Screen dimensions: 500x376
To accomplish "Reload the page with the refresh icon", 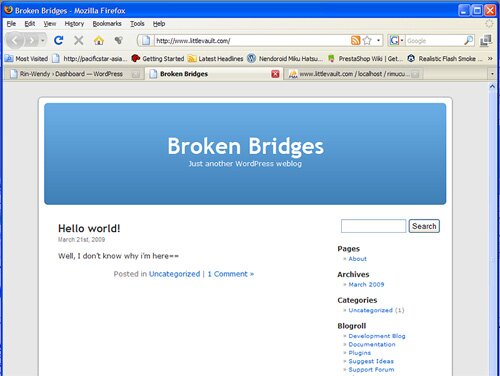I will click(x=59, y=40).
